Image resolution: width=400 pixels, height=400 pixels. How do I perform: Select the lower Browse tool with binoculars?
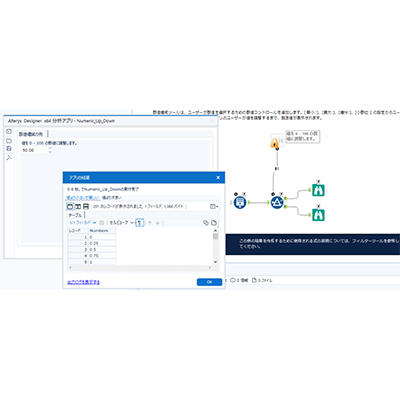[318, 214]
